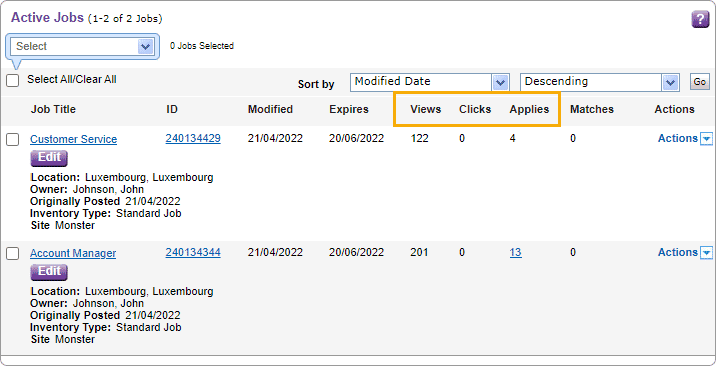Tick the Select All/Clear All checkbox
Screen dimensions: 716x366
[x=13, y=81]
